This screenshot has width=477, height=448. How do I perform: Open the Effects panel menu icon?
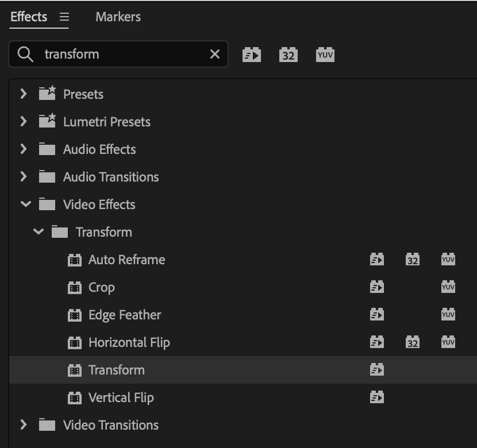tap(64, 17)
